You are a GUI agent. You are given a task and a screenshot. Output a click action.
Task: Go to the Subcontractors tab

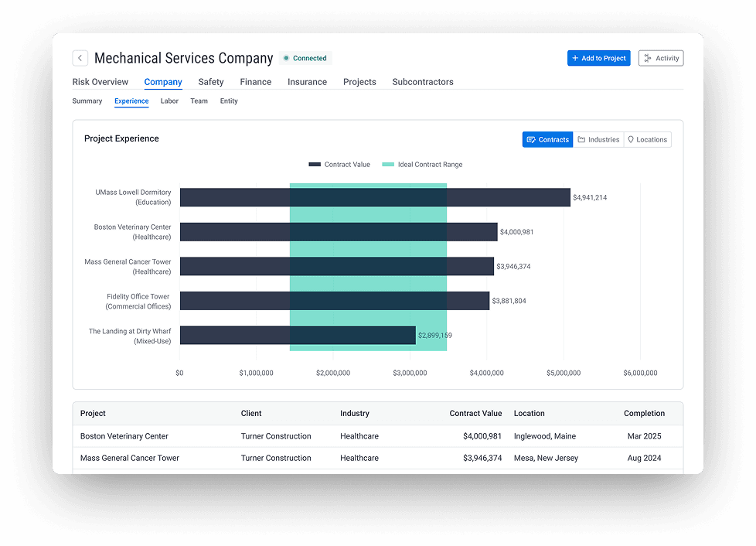pyautogui.click(x=422, y=82)
